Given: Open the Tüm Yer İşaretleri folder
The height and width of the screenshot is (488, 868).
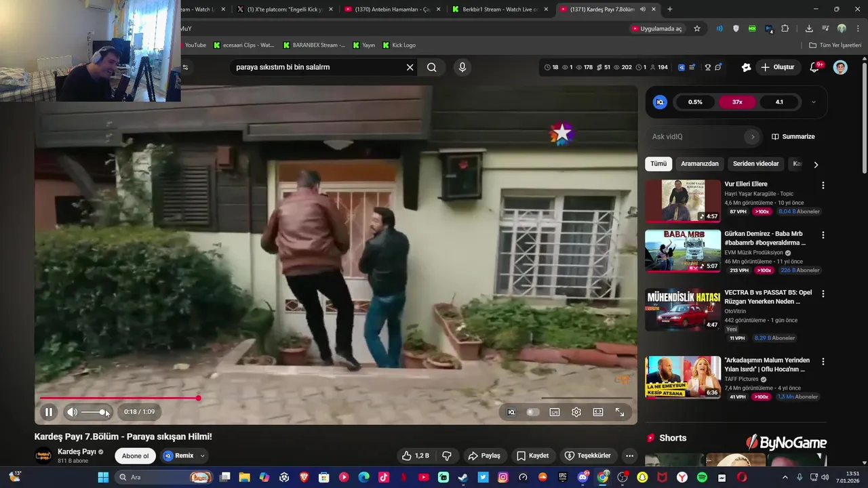Looking at the screenshot, I should click(x=835, y=45).
